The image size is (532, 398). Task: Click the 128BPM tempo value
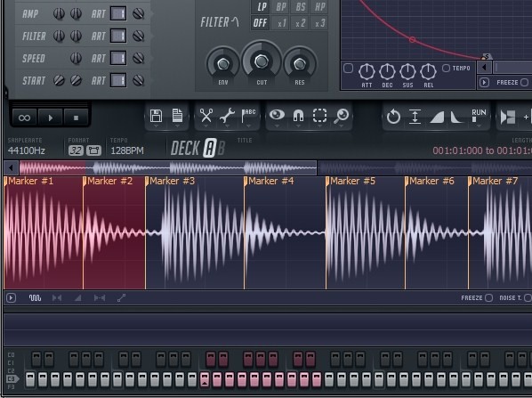tap(127, 150)
